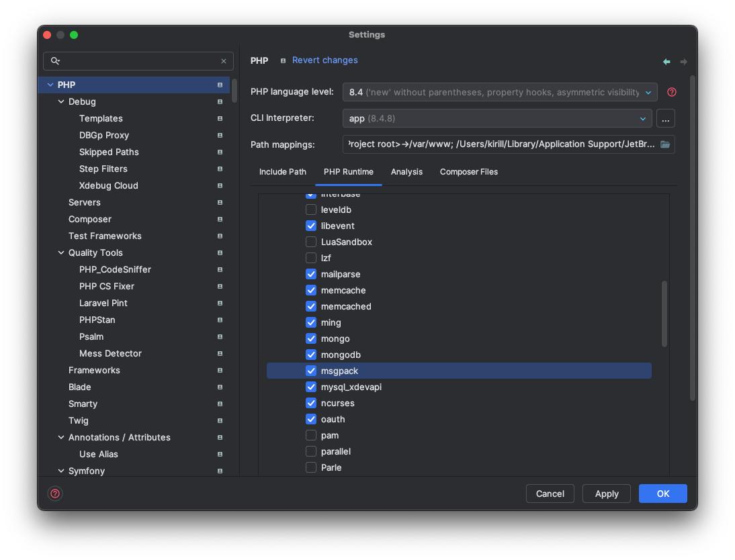
Task: Go back with the left arrow icon
Action: (666, 61)
